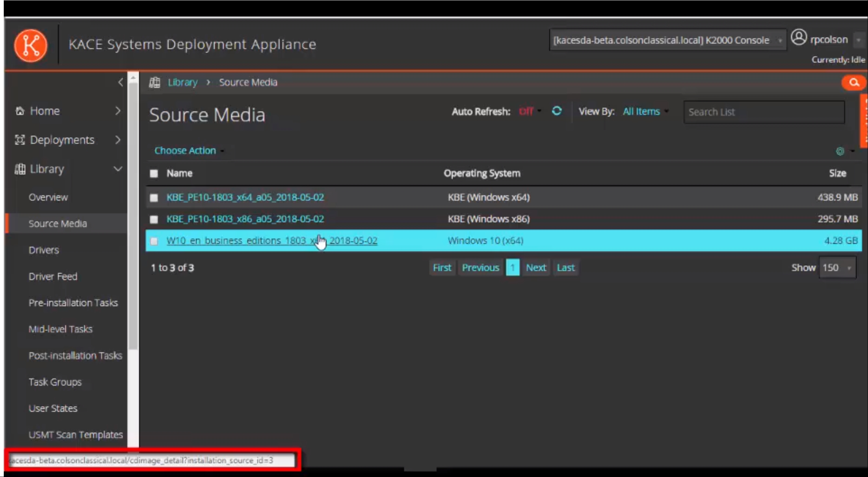This screenshot has width=868, height=477.
Task: Open Post-installation Tasks in the sidebar
Action: (x=75, y=356)
